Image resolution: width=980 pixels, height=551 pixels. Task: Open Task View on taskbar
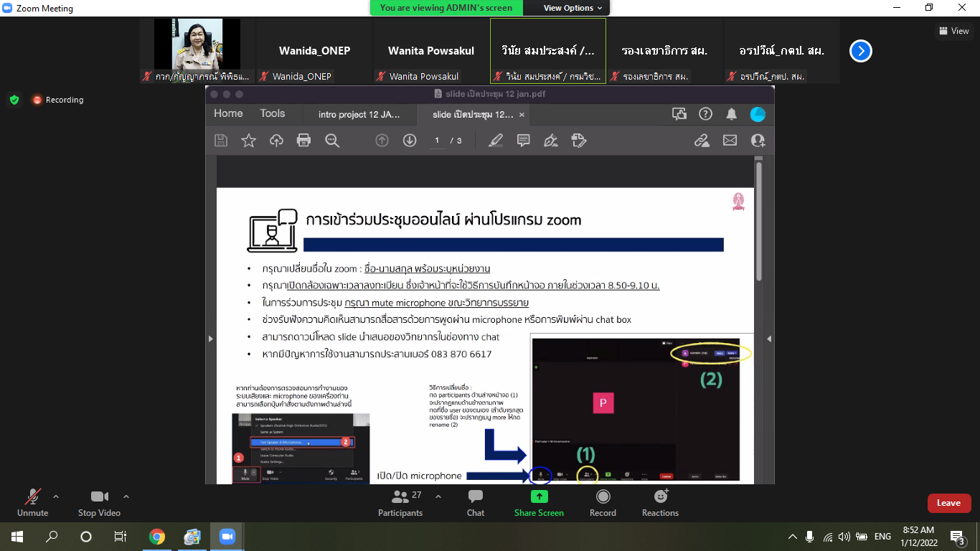(121, 537)
